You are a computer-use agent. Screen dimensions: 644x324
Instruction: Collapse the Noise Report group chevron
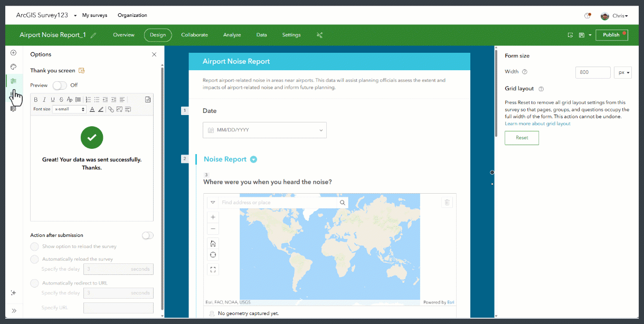[254, 159]
